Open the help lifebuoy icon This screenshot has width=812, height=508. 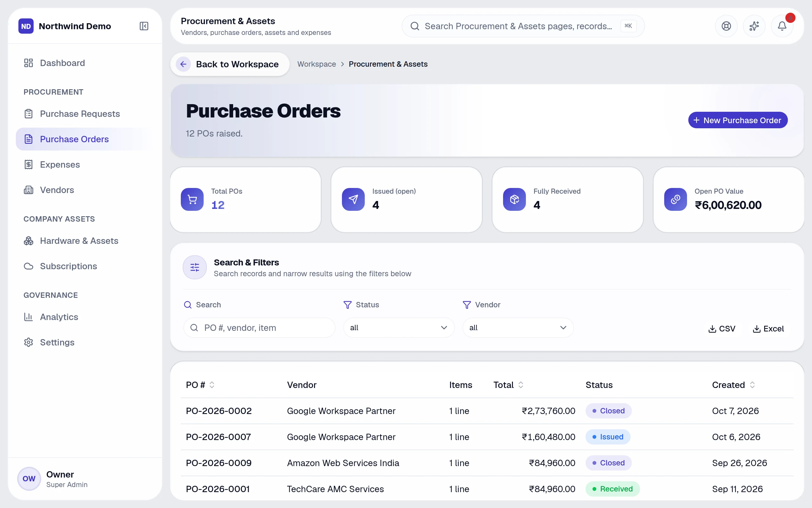[726, 26]
